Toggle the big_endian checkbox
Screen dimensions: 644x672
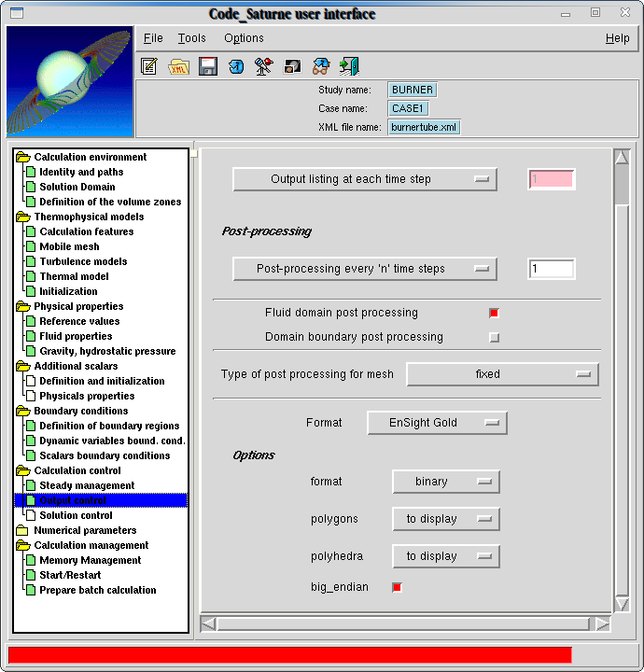pyautogui.click(x=397, y=587)
